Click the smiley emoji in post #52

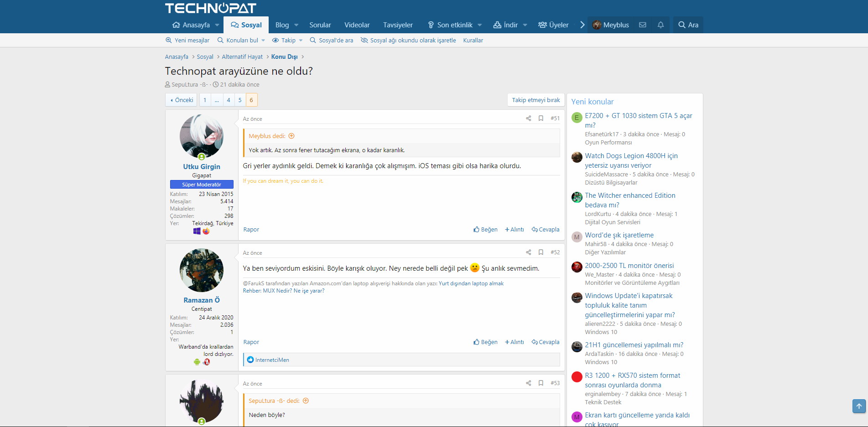475,268
